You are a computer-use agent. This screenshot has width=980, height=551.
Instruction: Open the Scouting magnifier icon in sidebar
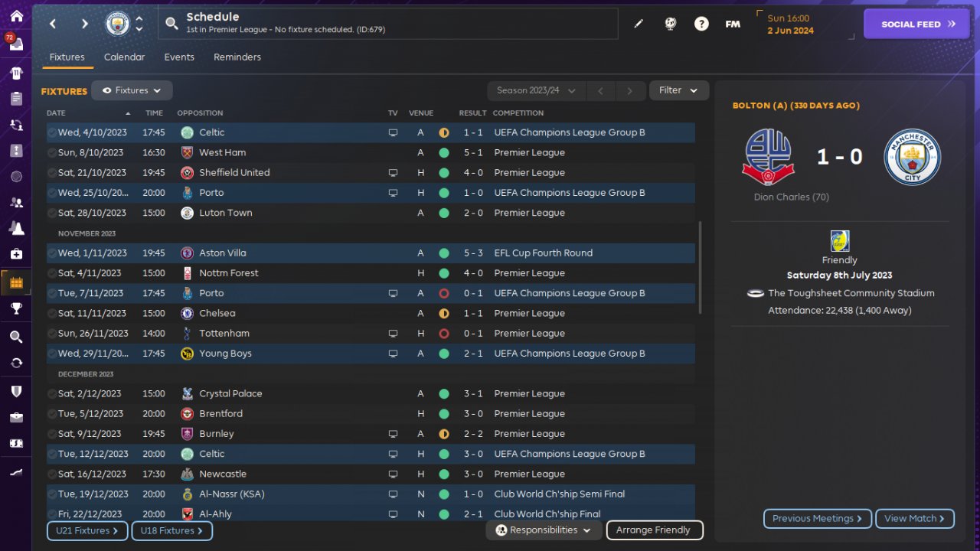click(x=16, y=337)
